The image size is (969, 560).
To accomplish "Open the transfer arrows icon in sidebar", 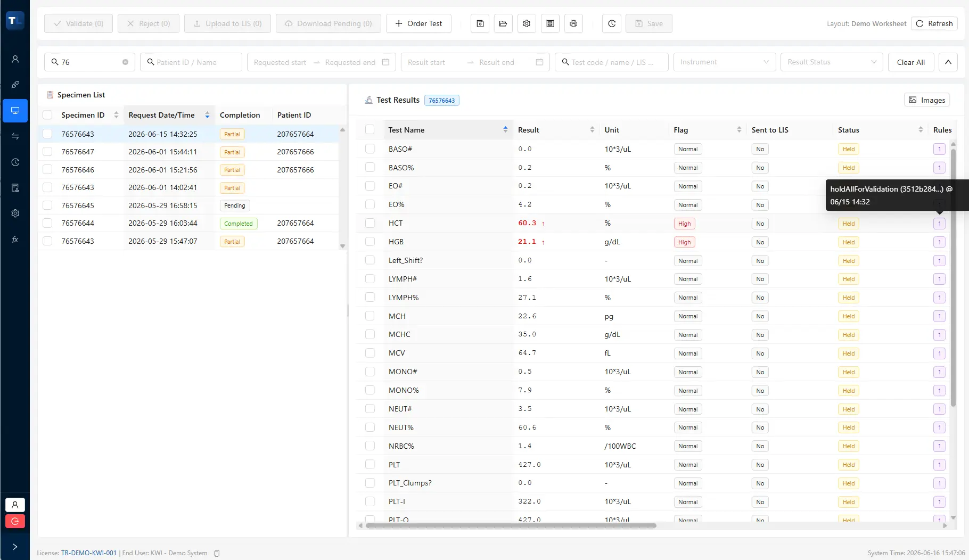I will 15,136.
